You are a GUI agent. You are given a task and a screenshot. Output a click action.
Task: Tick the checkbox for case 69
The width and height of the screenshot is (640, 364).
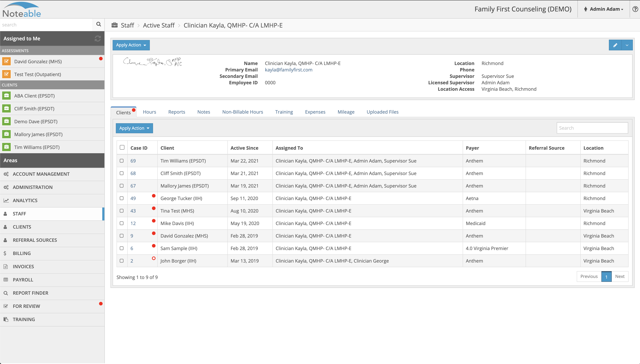pyautogui.click(x=122, y=161)
